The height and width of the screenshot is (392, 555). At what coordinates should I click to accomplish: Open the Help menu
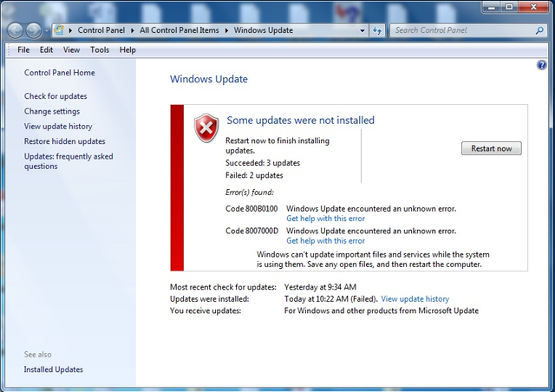pos(127,50)
